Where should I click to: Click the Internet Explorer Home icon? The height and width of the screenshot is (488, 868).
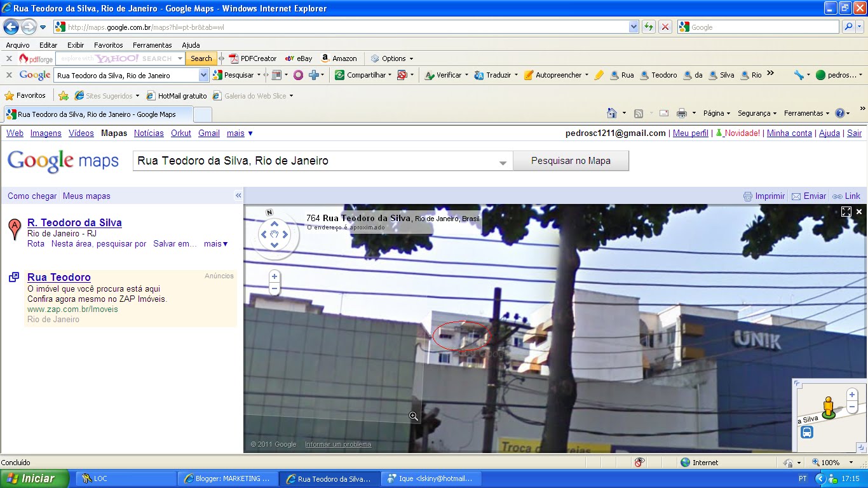pyautogui.click(x=612, y=112)
